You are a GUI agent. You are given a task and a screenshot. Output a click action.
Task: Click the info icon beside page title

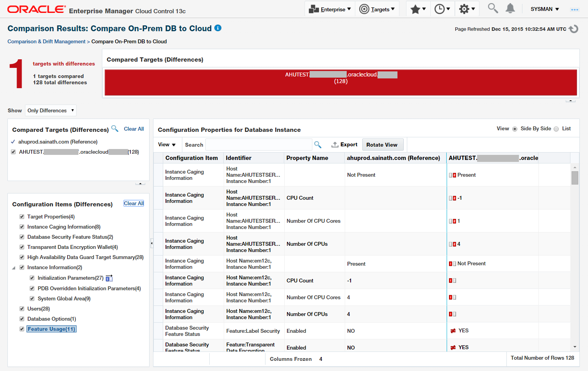[218, 28]
